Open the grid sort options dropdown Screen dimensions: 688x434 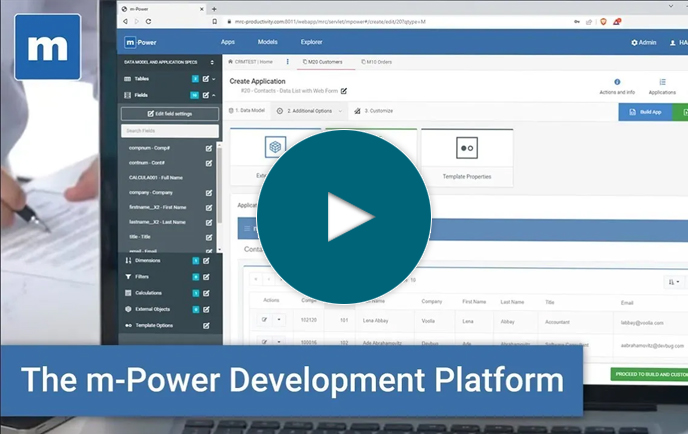(674, 282)
